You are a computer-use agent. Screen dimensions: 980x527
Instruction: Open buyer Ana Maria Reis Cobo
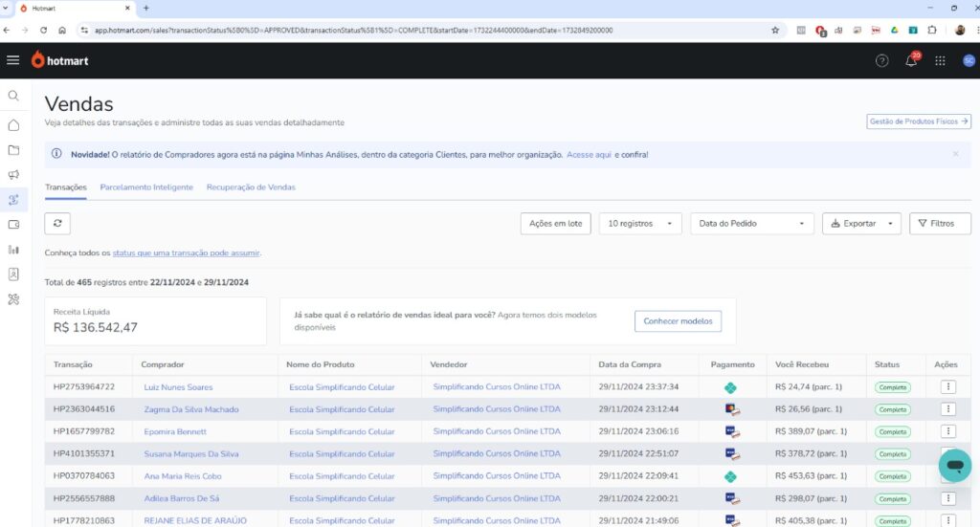[183, 475]
